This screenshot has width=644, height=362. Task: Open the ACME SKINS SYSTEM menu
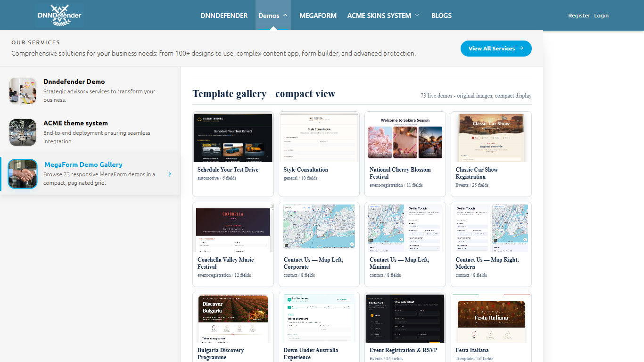[379, 16]
